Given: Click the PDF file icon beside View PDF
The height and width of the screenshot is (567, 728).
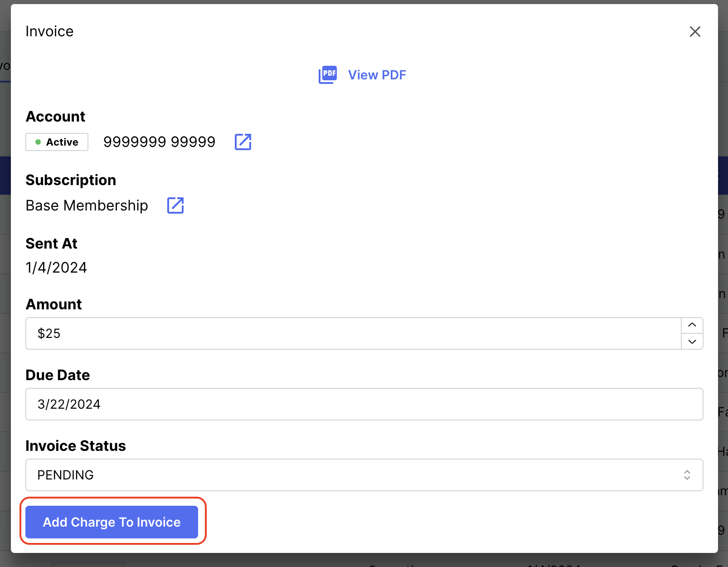Looking at the screenshot, I should (x=327, y=74).
